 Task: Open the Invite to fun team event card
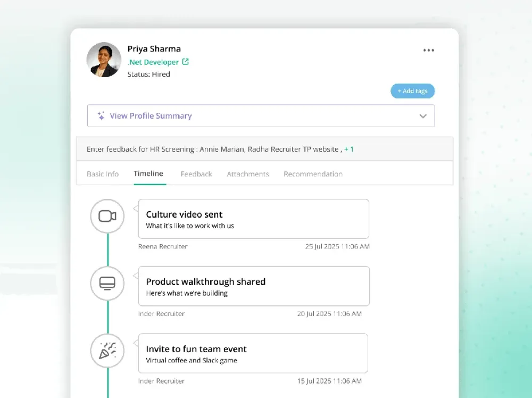(x=253, y=353)
